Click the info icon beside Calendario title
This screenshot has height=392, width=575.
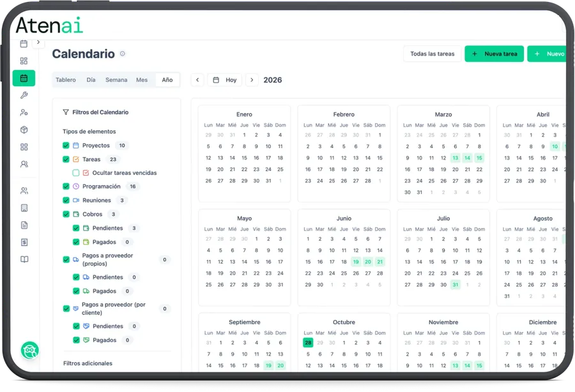[123, 54]
